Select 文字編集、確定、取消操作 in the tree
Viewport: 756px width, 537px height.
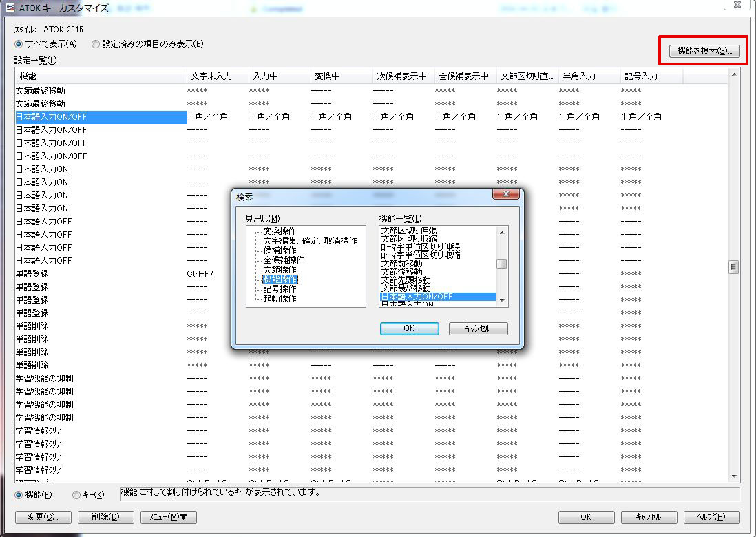(x=310, y=240)
